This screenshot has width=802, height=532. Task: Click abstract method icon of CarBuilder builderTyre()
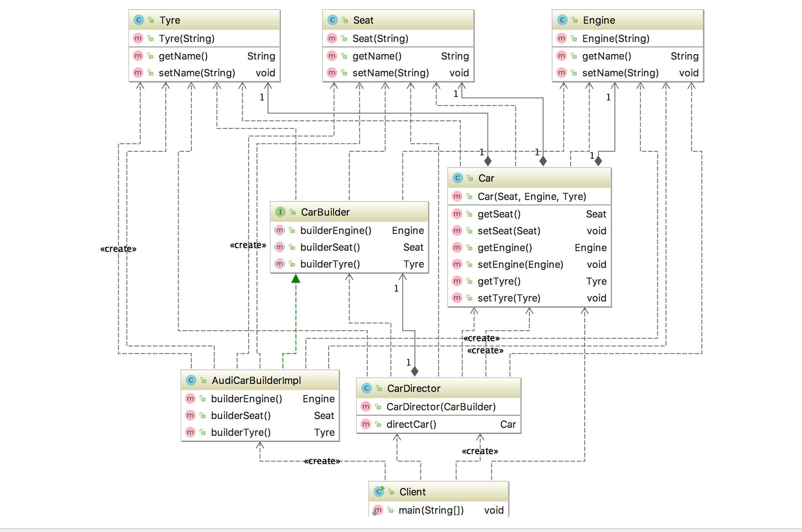(280, 264)
